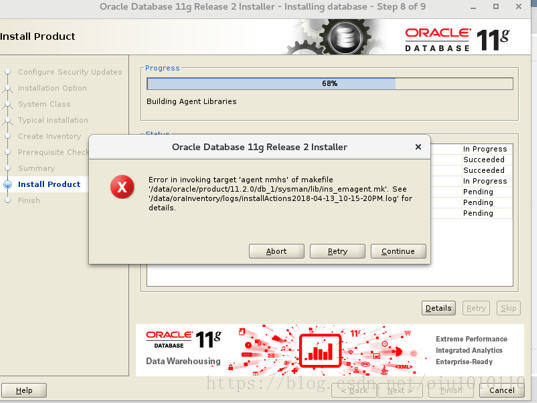Click the first Succeeded status entry

click(x=484, y=160)
